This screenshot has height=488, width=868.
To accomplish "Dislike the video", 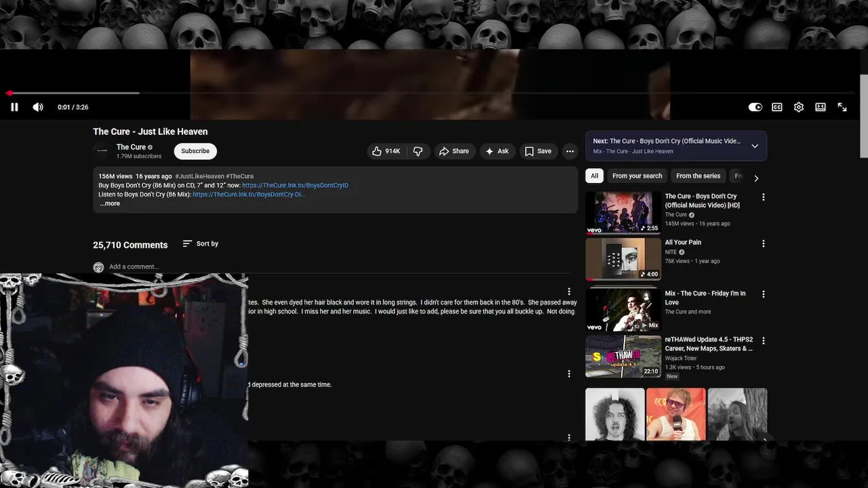I will click(x=418, y=151).
